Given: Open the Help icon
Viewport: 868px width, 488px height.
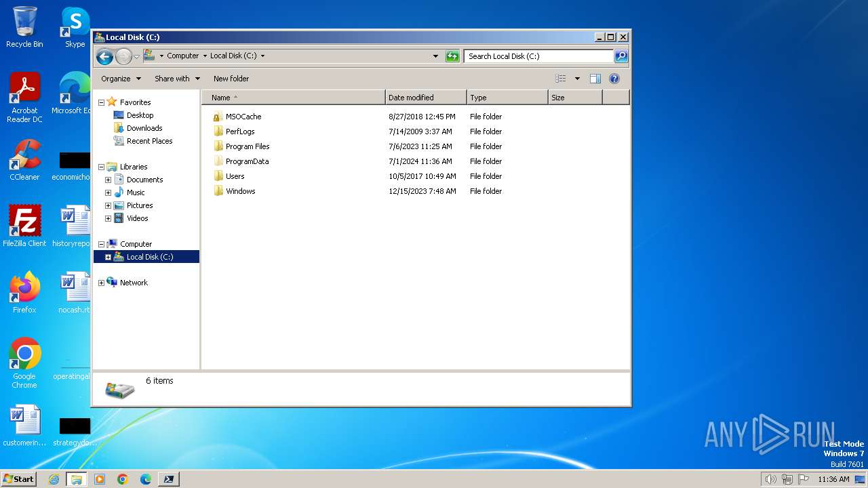Looking at the screenshot, I should [614, 79].
